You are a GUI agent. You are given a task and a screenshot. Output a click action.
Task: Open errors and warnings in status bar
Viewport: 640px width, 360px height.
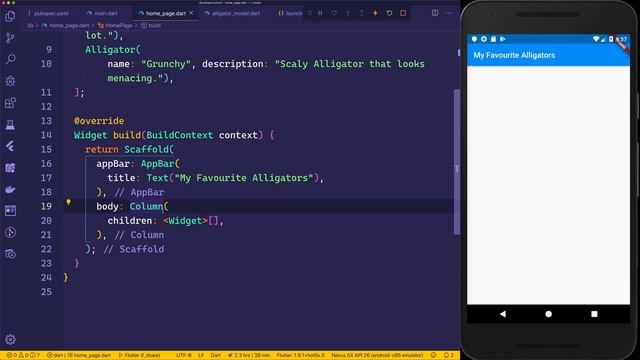[x=23, y=355]
